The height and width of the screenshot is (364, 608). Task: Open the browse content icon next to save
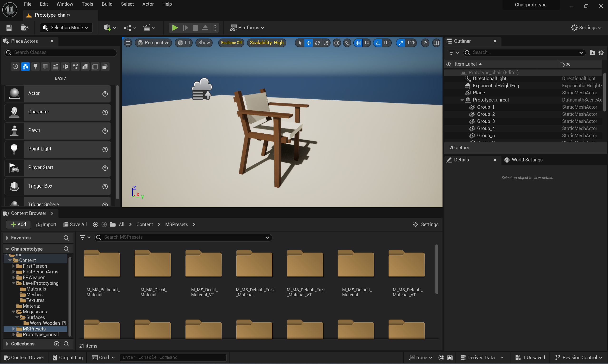point(25,28)
